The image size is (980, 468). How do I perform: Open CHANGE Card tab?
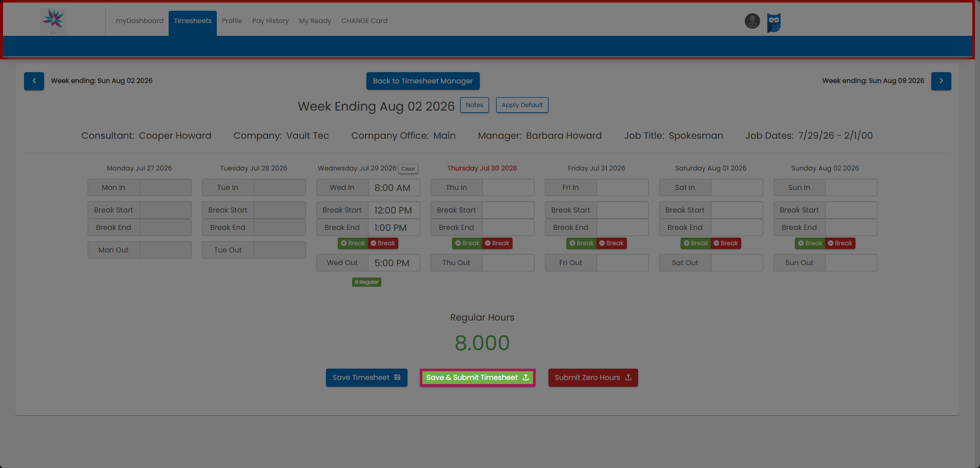pos(364,21)
